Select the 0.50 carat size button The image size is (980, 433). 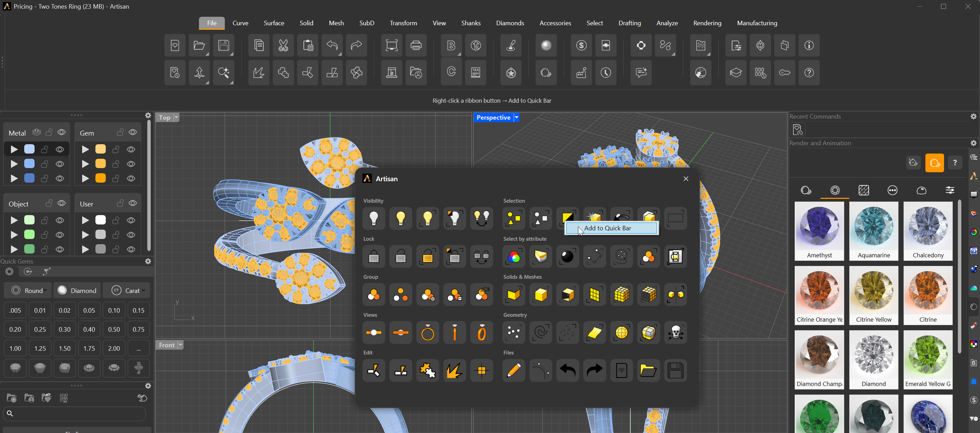114,330
